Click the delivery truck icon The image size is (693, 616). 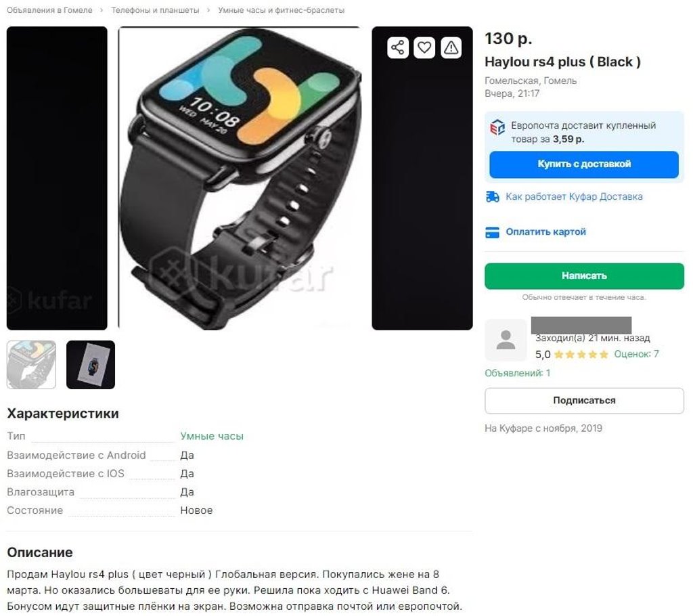[x=493, y=197]
